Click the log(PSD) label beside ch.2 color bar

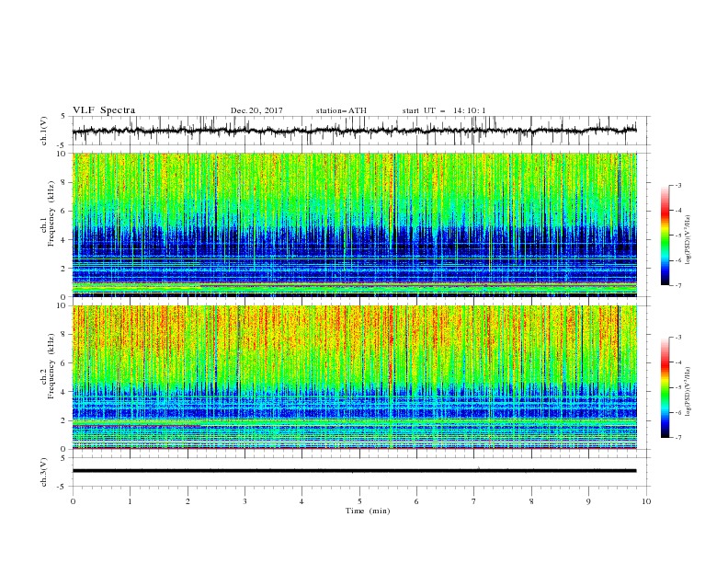pos(688,391)
